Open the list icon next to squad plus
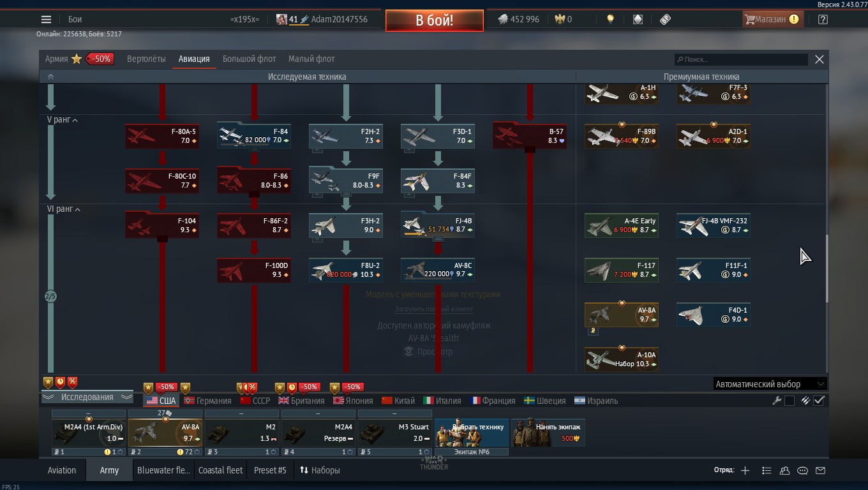This screenshot has height=490, width=868. click(767, 470)
